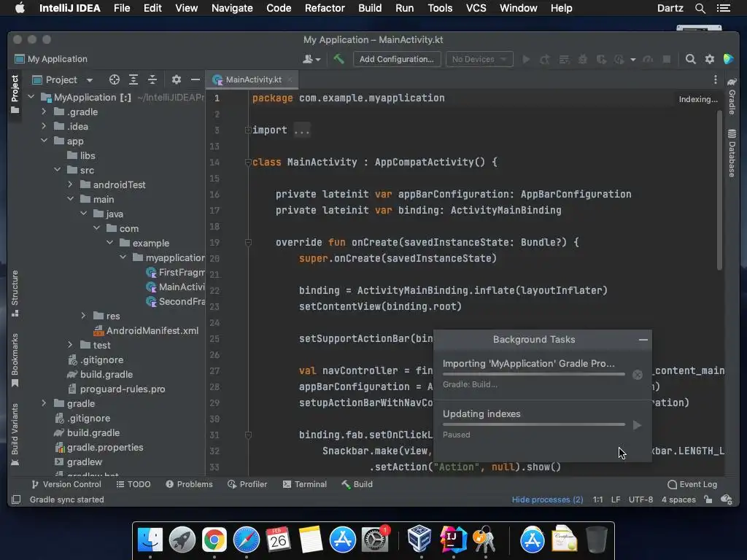This screenshot has height=560, width=747.
Task: Click the Run play icon in toolbar
Action: click(x=527, y=59)
